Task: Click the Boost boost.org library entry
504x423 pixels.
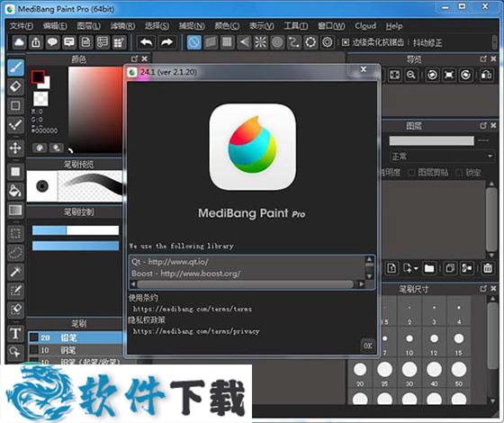Action: tap(185, 274)
